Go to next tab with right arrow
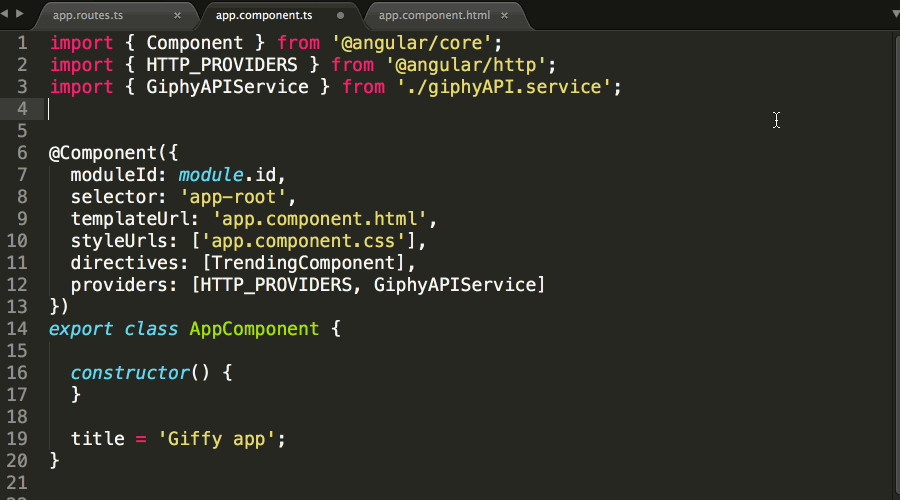 [x=20, y=13]
